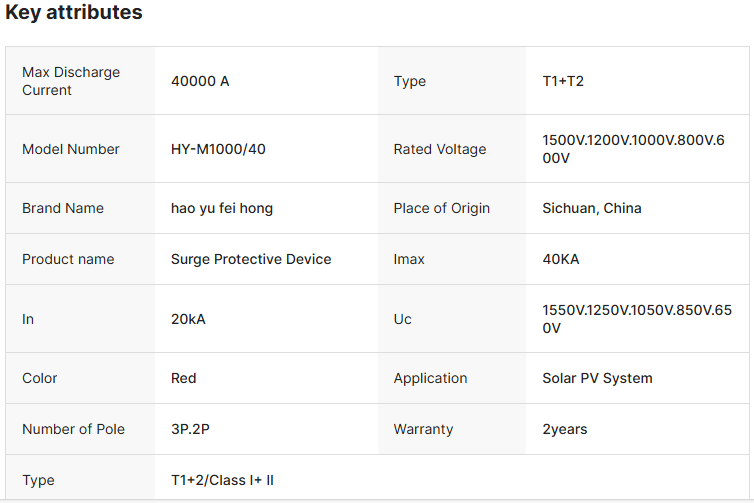Screen dimensions: 754x503
Task: Click the 20kA value cell
Action: pyautogui.click(x=188, y=319)
